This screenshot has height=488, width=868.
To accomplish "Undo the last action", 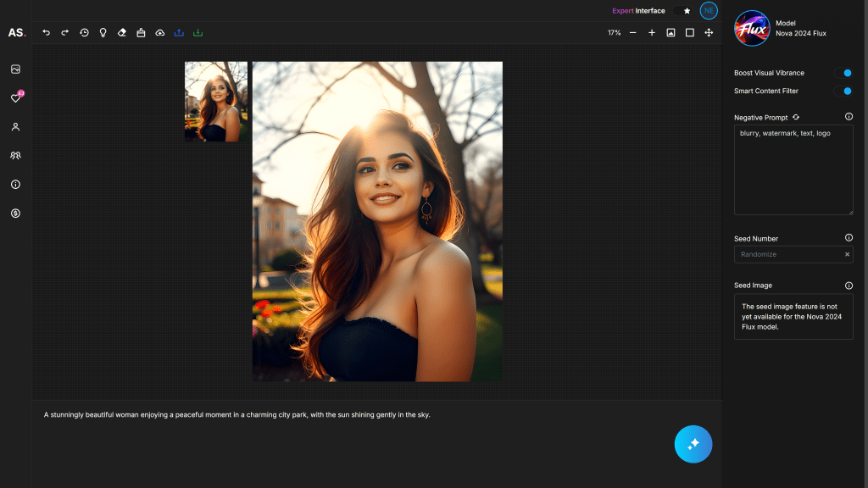I will 46,33.
